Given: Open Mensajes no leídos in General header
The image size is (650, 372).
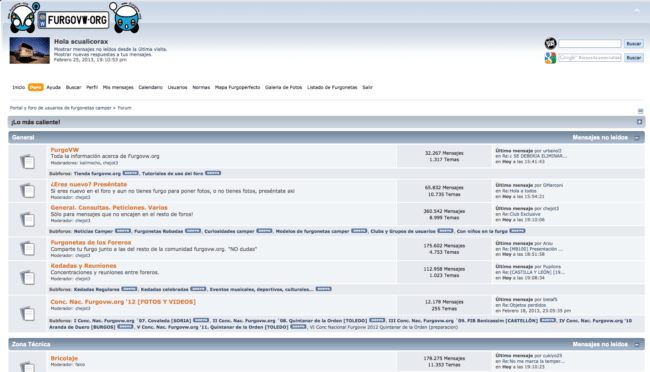Looking at the screenshot, I should 600,138.
